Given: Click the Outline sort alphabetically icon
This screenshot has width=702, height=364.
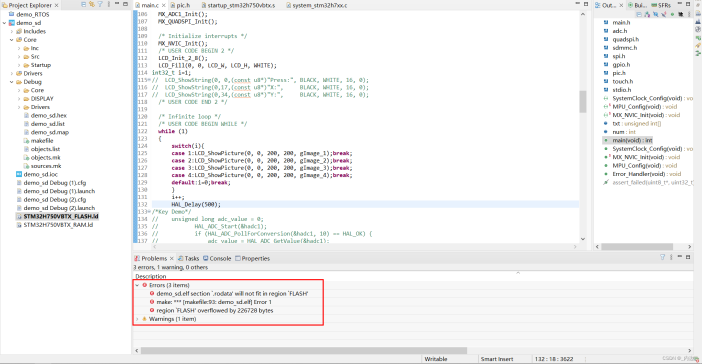Looking at the screenshot, I should [x=647, y=14].
